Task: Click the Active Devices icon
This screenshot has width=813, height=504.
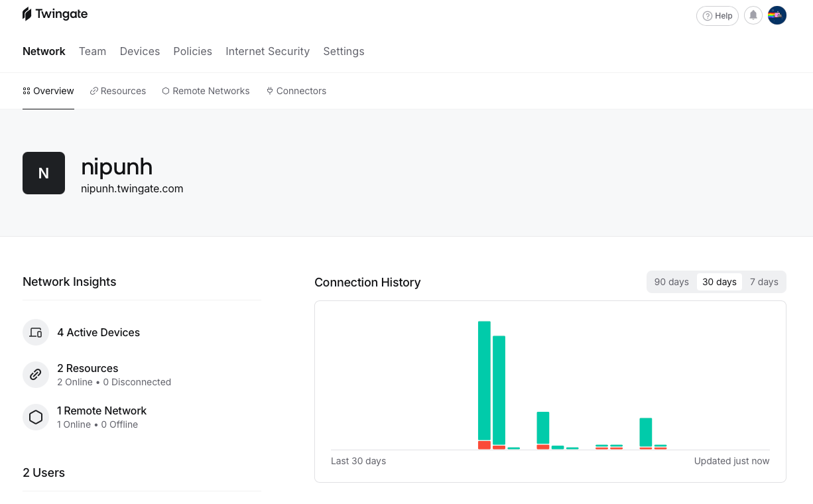Action: coord(36,332)
